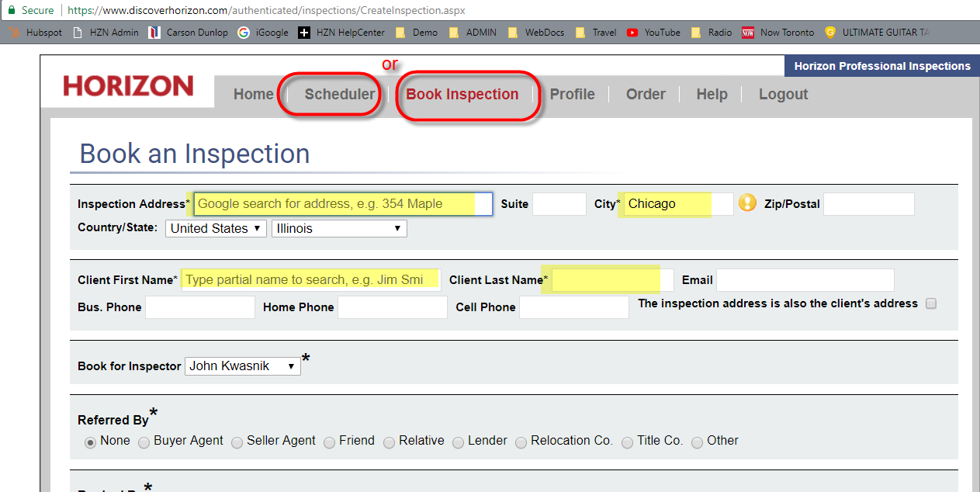Image resolution: width=980 pixels, height=492 pixels.
Task: Open the Book for Inspector dropdown
Action: click(x=242, y=366)
